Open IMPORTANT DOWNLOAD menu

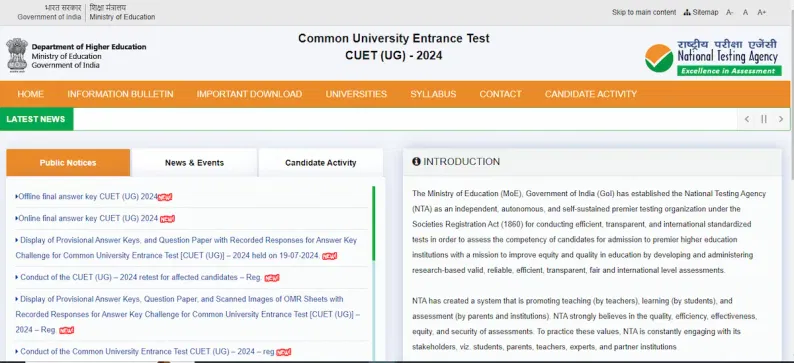[x=249, y=94]
